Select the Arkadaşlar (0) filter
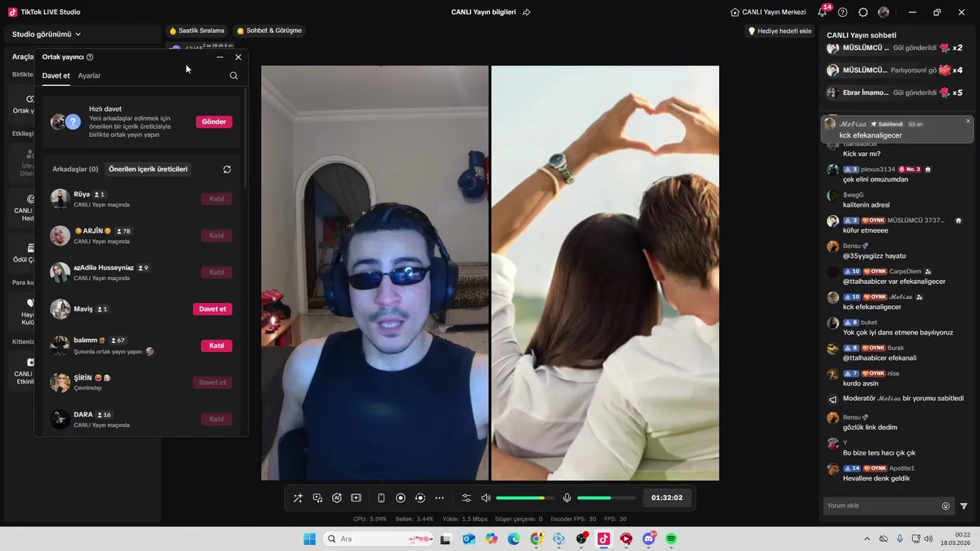Screen dimensions: 980x551 point(75,169)
